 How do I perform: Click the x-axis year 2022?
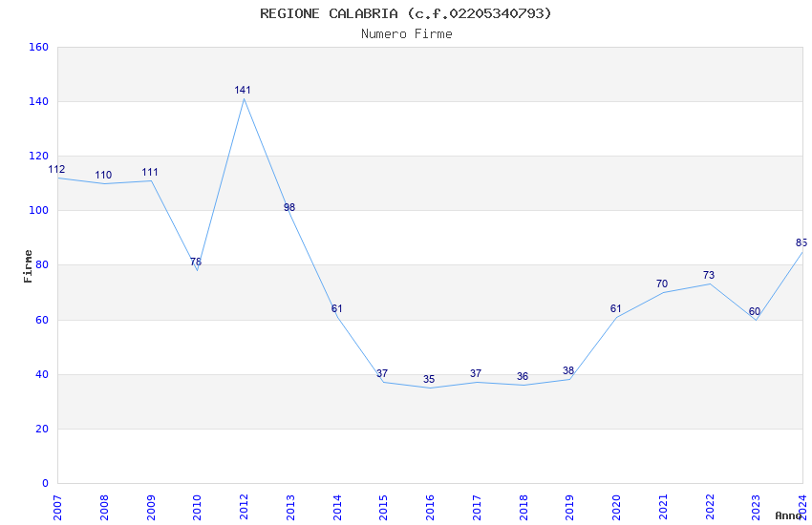tap(710, 508)
